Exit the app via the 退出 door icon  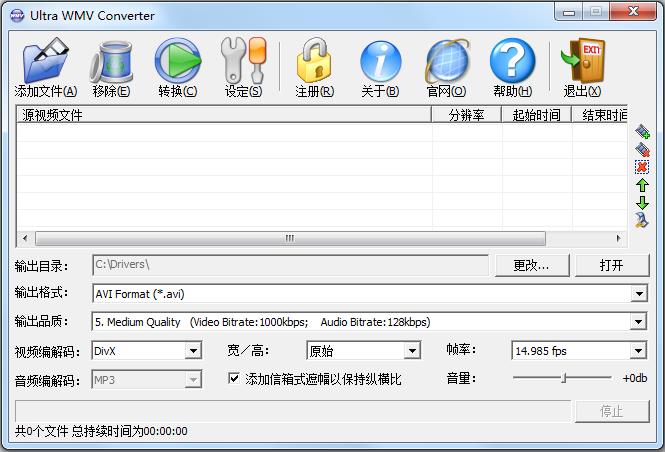pos(583,61)
